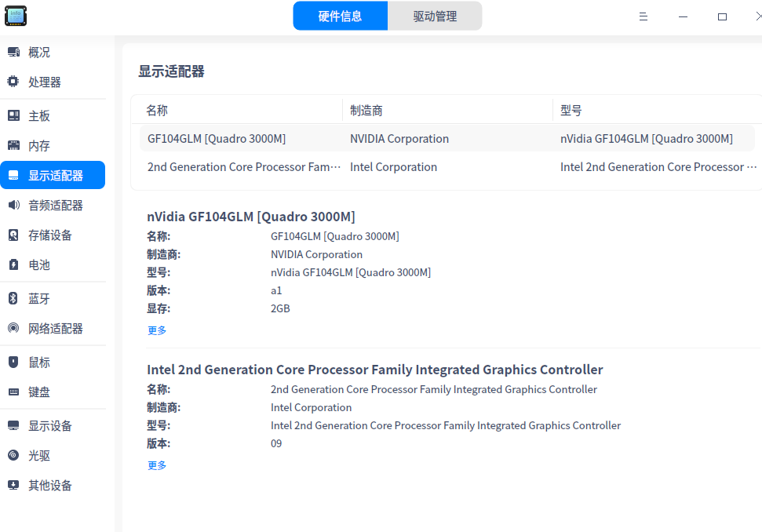
Task: Click the 型号 column header
Action: click(571, 111)
